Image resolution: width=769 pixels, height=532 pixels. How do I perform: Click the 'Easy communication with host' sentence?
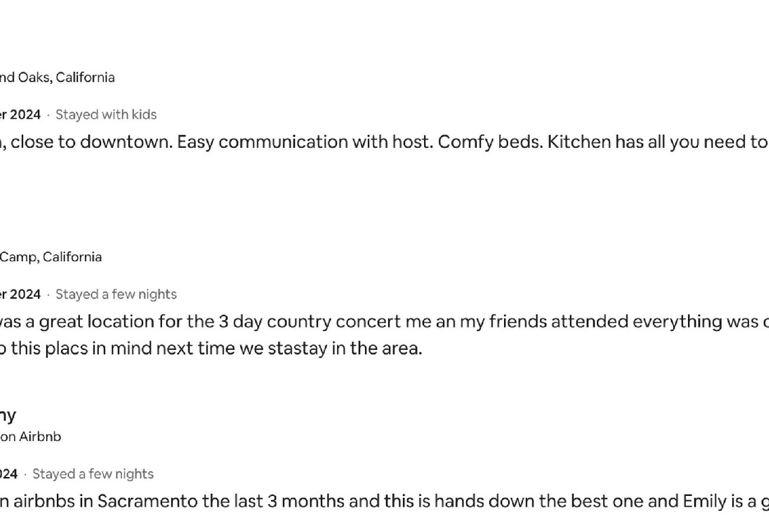point(305,142)
